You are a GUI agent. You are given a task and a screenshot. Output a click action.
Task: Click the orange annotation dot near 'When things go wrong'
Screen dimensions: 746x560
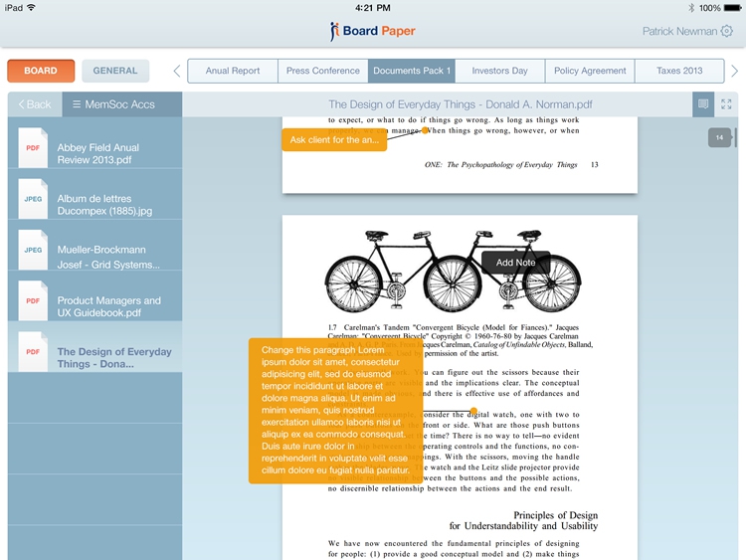tap(425, 130)
